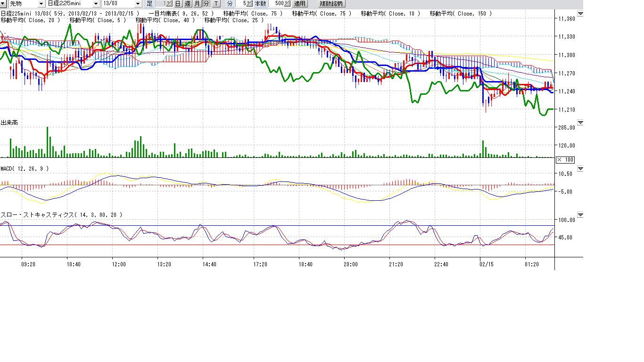Image resolution: width=644 pixels, height=362 pixels.
Task: Select the 週 (weekly) timeframe button
Action: [x=188, y=4]
